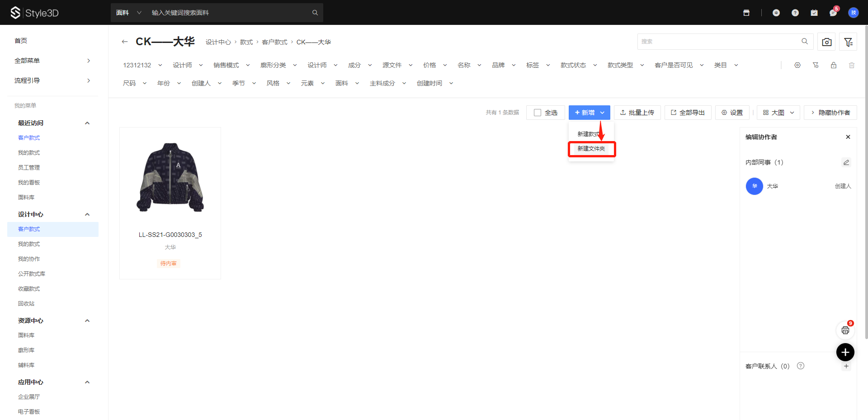868x420 pixels.
Task: Click the black floating plus button
Action: tap(845, 352)
